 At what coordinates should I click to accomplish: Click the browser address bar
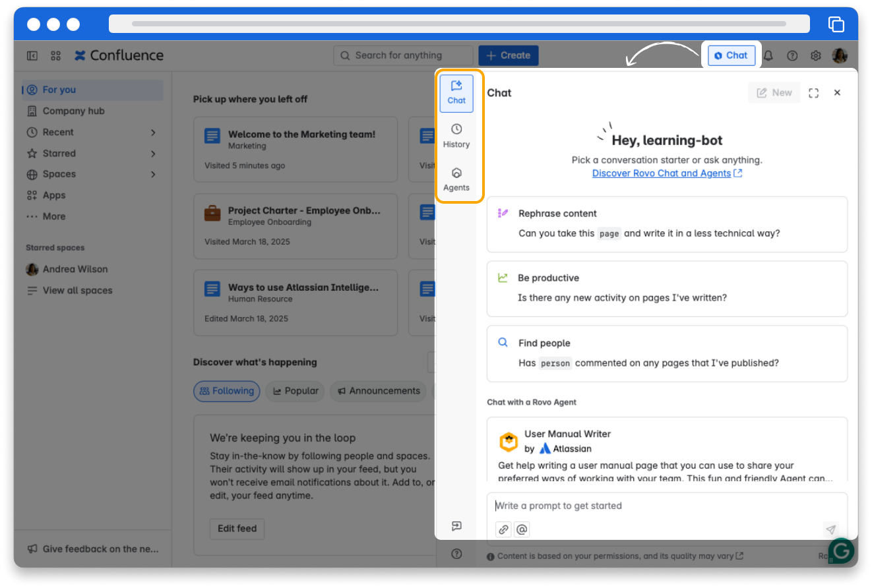(x=459, y=24)
